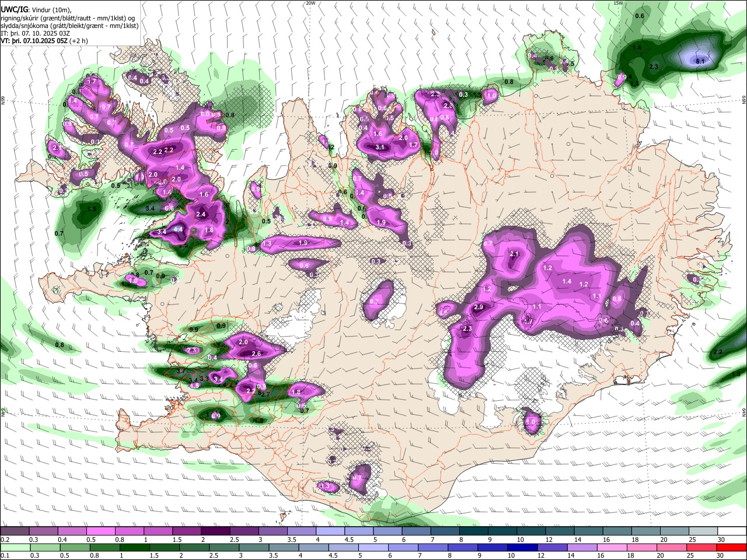
Task: Click the 2.4 snowfall value on the map
Action: tap(201, 215)
